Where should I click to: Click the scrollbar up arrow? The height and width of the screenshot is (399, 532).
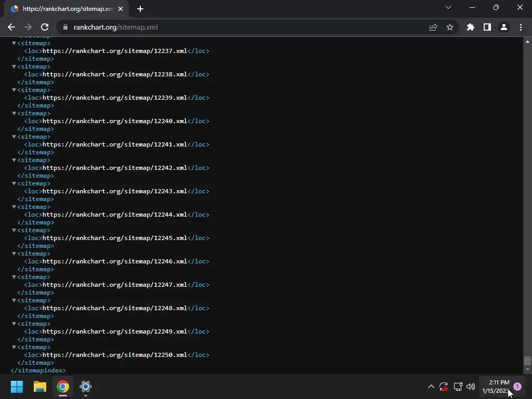tap(527, 42)
